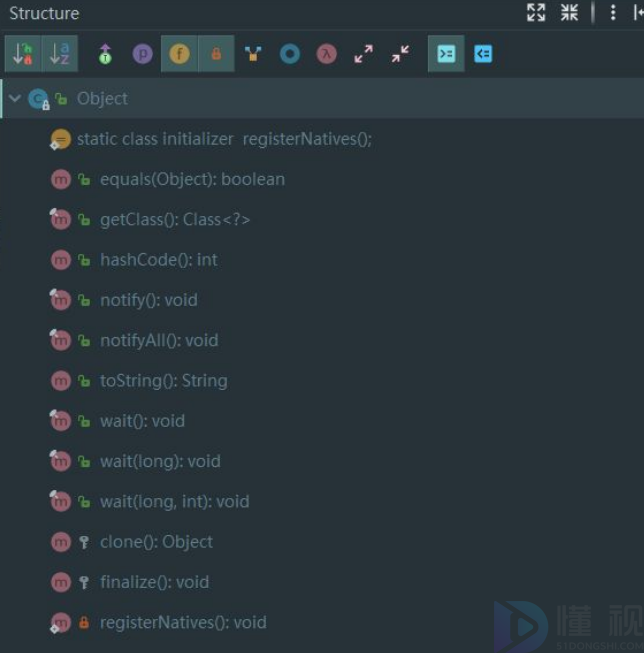The width and height of the screenshot is (644, 653).
Task: Navigate to registerNatives(): void
Action: (183, 623)
